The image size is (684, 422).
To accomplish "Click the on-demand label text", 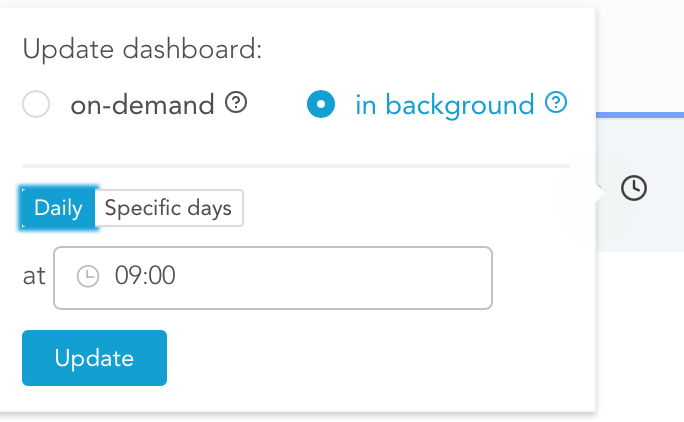I will click(x=142, y=104).
